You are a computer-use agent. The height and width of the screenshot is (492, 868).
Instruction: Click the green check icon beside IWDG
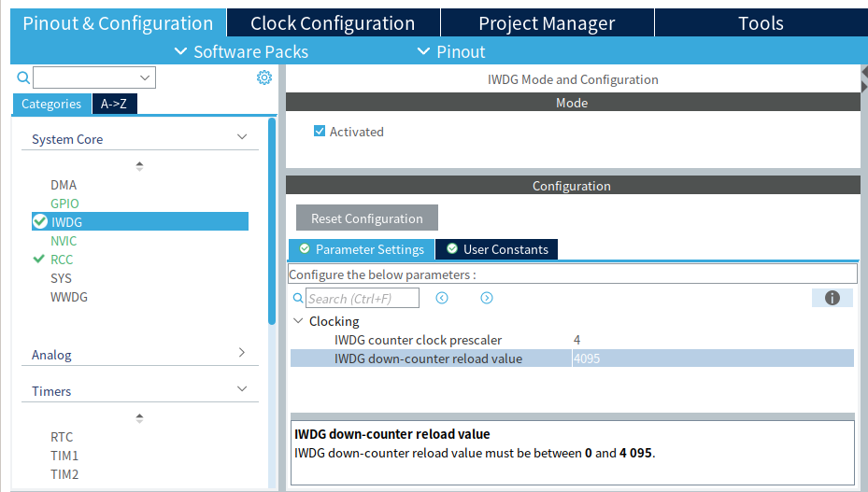(x=39, y=221)
